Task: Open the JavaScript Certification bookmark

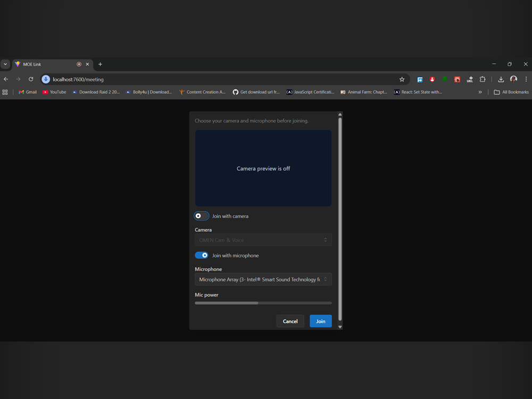Action: [310, 92]
